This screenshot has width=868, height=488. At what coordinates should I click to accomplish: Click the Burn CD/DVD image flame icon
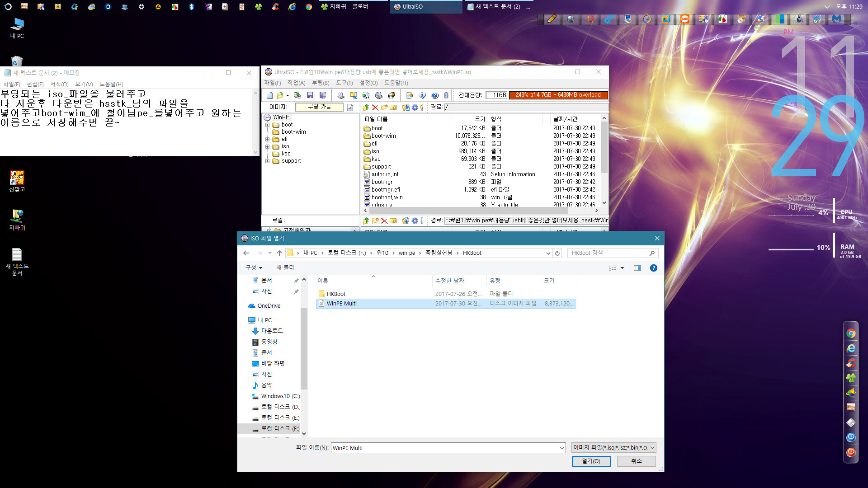coord(392,95)
